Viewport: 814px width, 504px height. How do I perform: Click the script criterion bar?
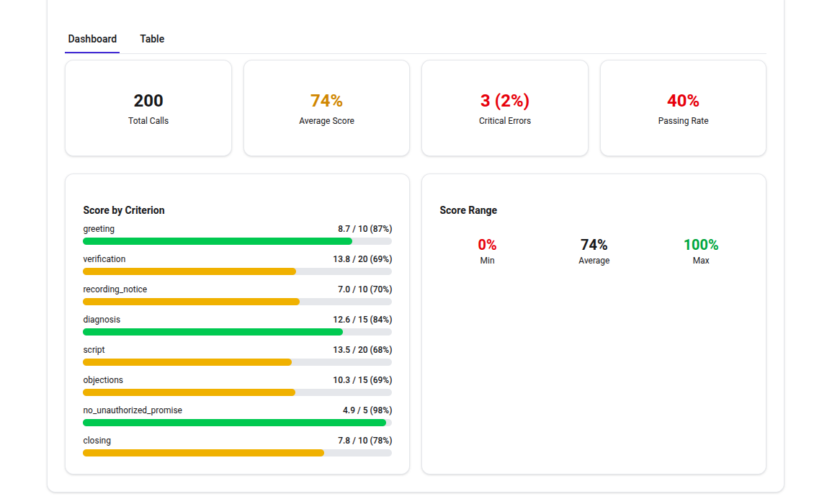click(x=237, y=362)
